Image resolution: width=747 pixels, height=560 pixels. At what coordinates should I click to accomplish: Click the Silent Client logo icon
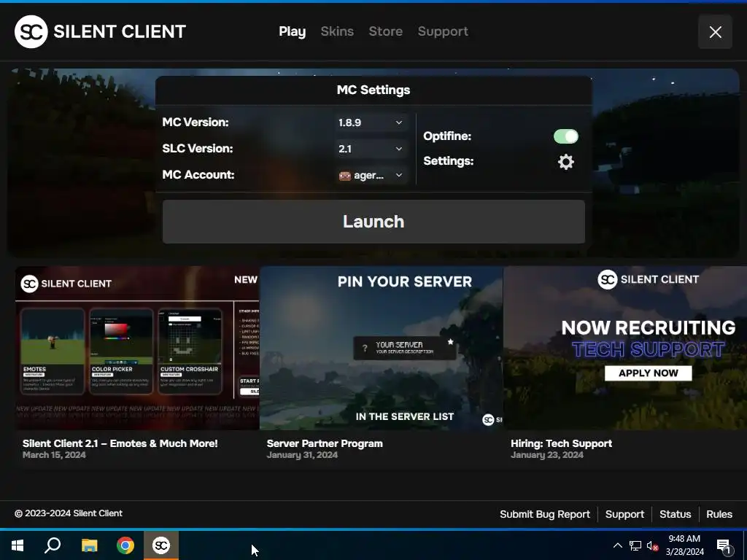click(31, 31)
